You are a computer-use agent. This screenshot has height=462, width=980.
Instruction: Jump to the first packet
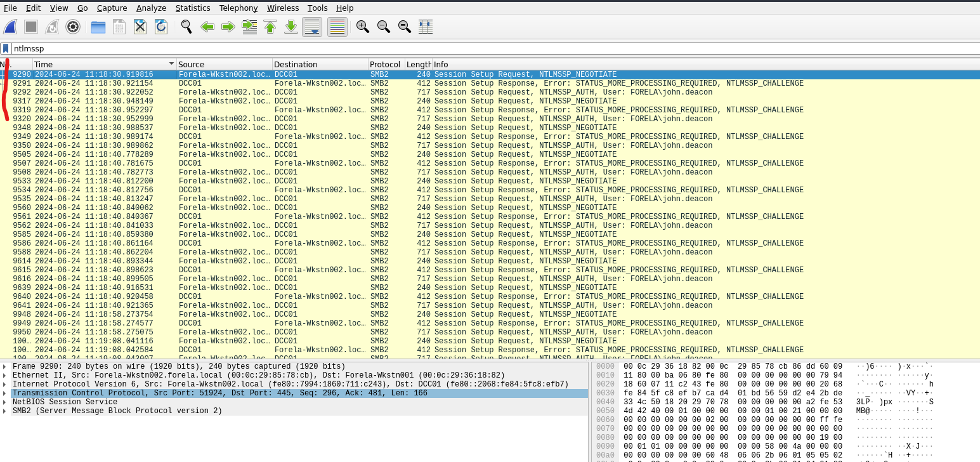point(270,27)
